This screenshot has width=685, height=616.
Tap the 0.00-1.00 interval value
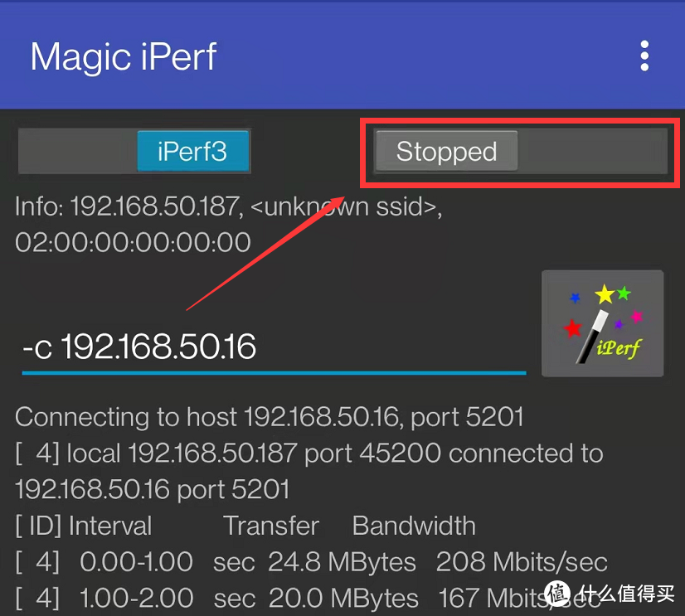click(136, 562)
